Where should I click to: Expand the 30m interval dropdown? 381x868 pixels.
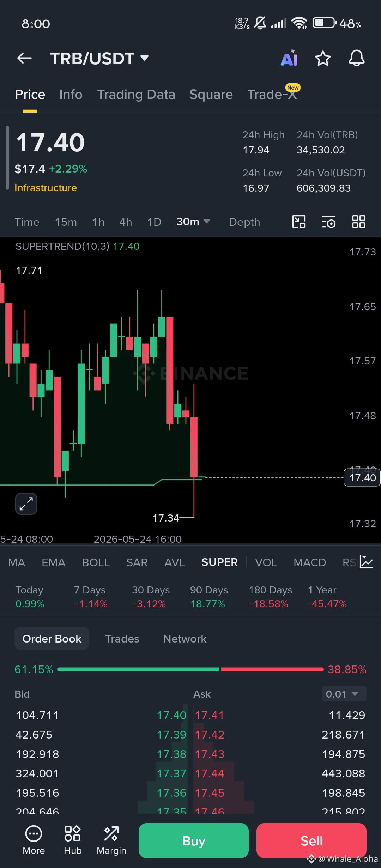[x=193, y=222]
